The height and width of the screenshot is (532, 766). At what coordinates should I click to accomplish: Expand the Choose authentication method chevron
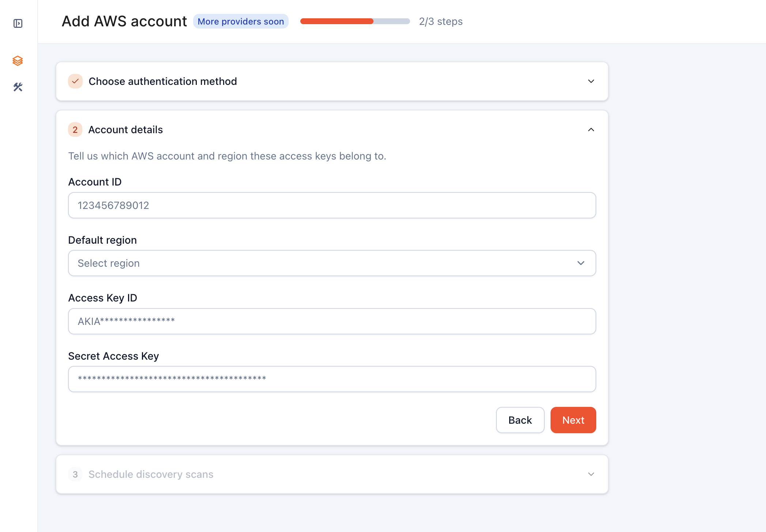point(591,81)
